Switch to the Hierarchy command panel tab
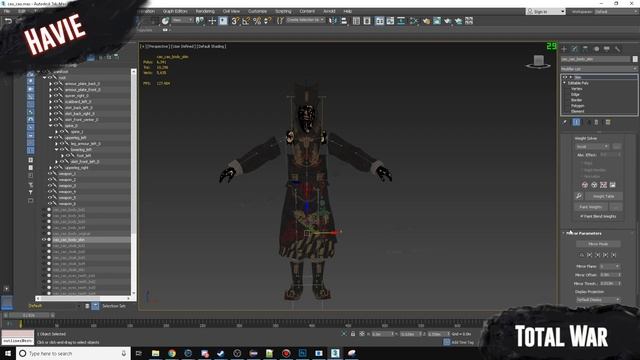 tap(585, 49)
